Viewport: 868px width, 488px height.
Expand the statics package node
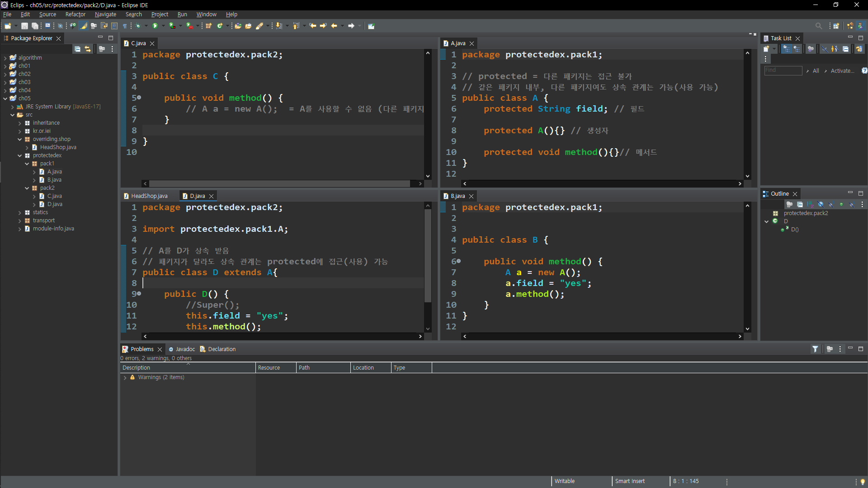coord(20,212)
